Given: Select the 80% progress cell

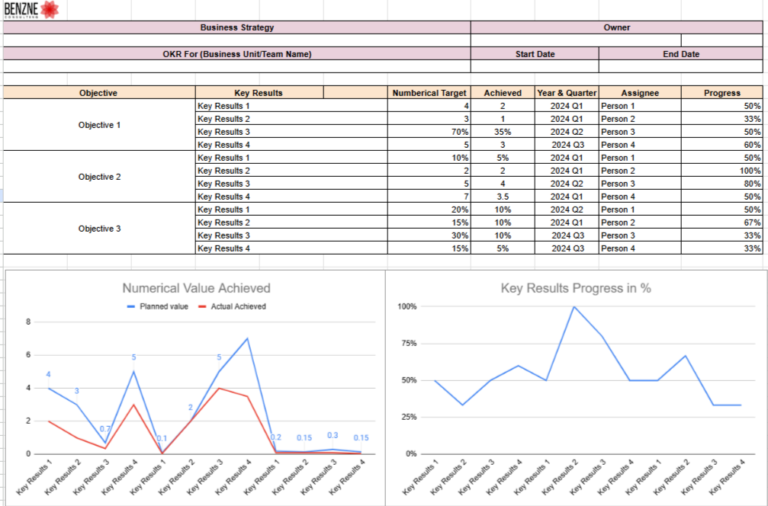Looking at the screenshot, I should 722,184.
